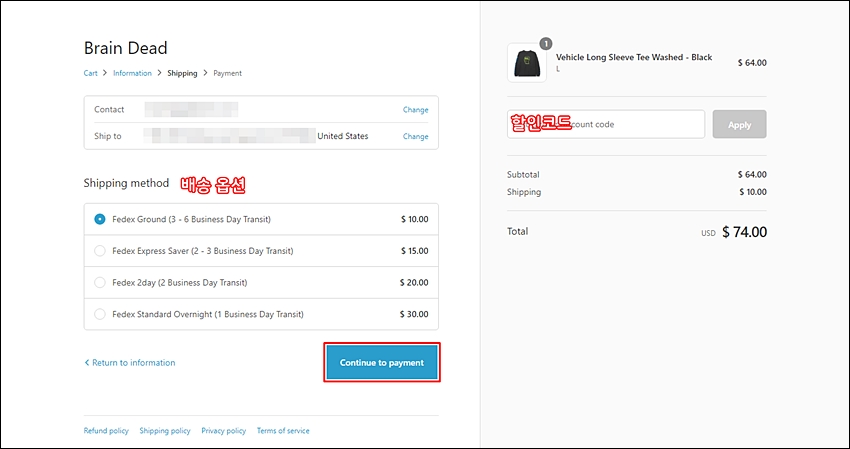Screen dimensions: 850x449
Task: Open Shipping policy link
Action: click(165, 431)
